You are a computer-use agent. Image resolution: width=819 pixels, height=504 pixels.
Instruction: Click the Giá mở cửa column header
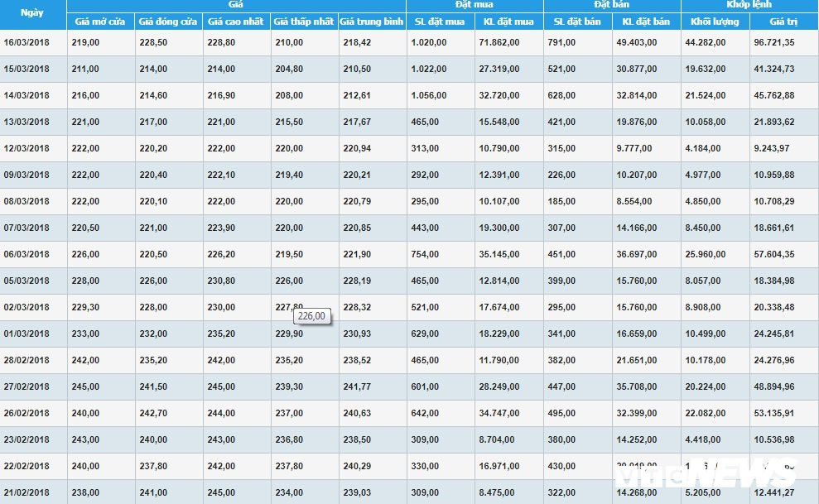pos(99,22)
